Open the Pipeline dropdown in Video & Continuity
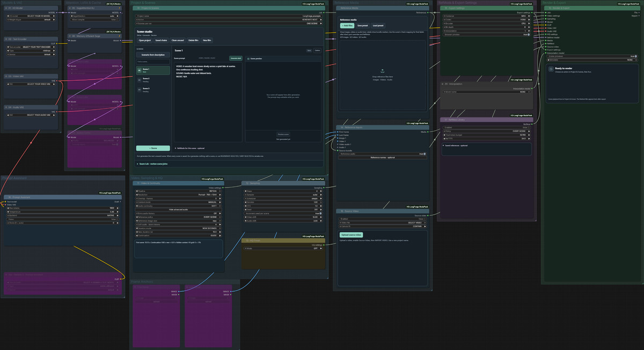 pyautogui.click(x=178, y=190)
